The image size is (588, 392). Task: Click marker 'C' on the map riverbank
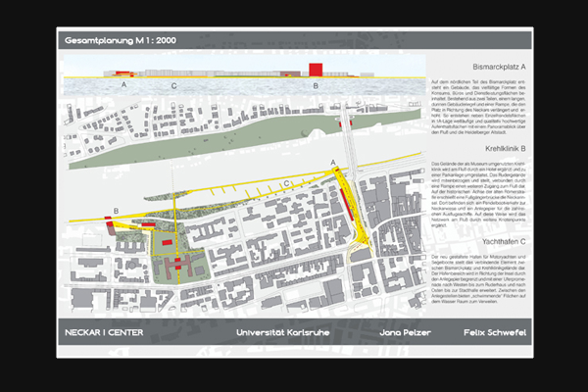[x=286, y=183]
